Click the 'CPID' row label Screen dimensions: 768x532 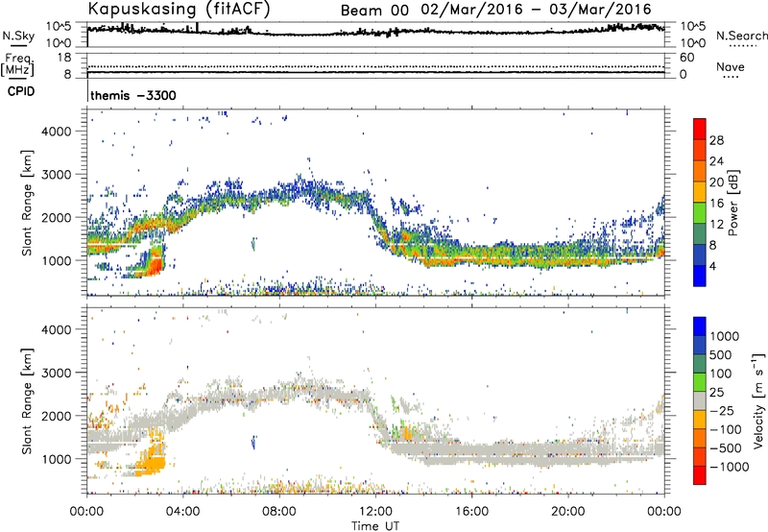pos(21,91)
